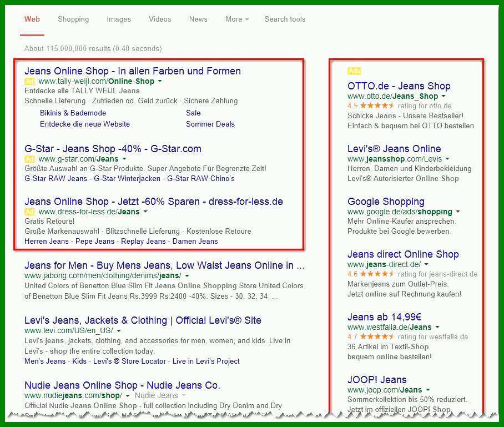Expand the arrow beside www.joop.com/Jeans

pos(428,390)
